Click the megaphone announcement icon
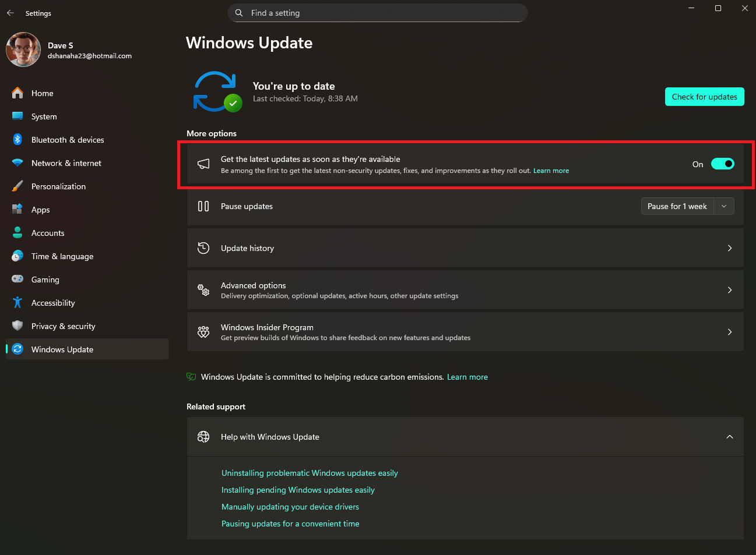The height and width of the screenshot is (555, 756). (x=203, y=164)
